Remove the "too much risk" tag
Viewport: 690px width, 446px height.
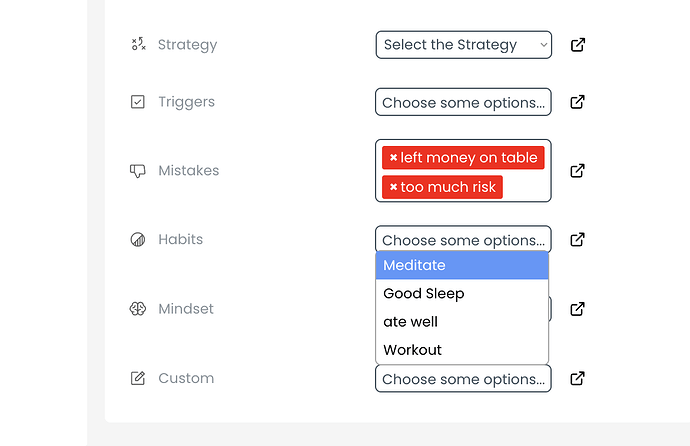coord(393,188)
